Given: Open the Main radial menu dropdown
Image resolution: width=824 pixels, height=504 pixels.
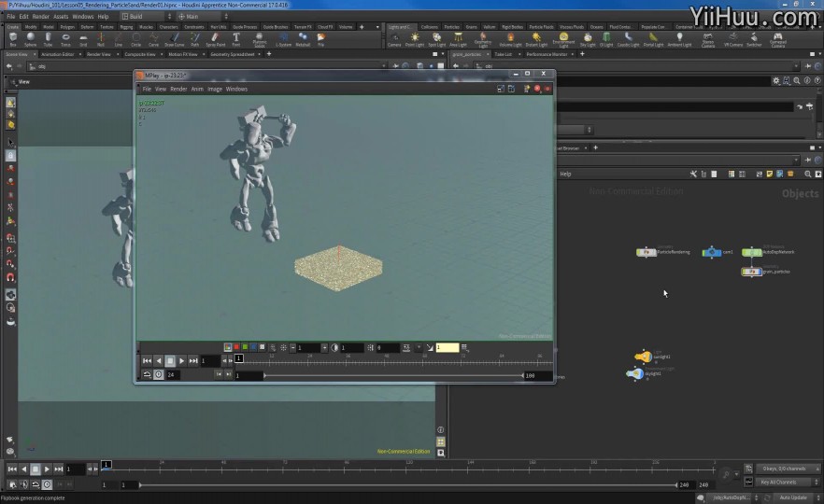Looking at the screenshot, I should tap(203, 16).
